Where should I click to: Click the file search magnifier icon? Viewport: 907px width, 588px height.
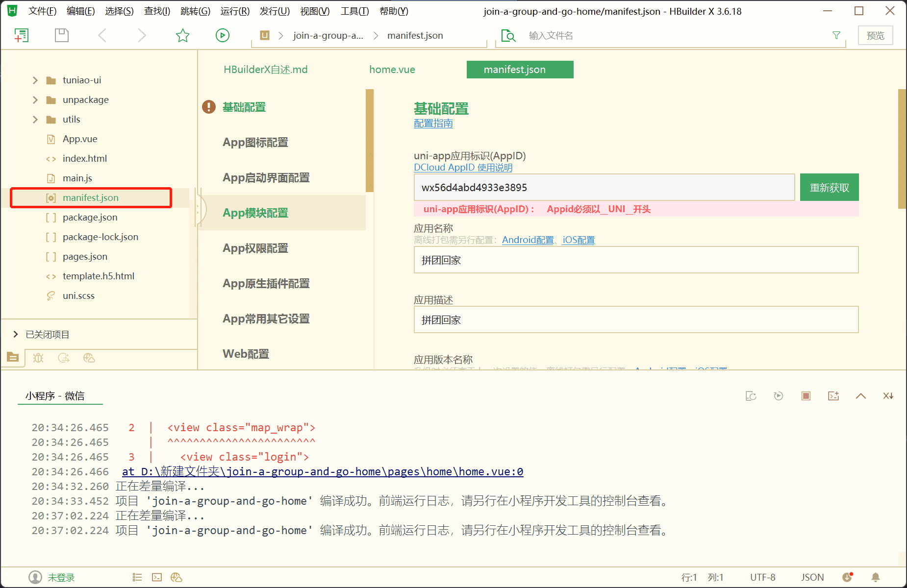point(508,36)
